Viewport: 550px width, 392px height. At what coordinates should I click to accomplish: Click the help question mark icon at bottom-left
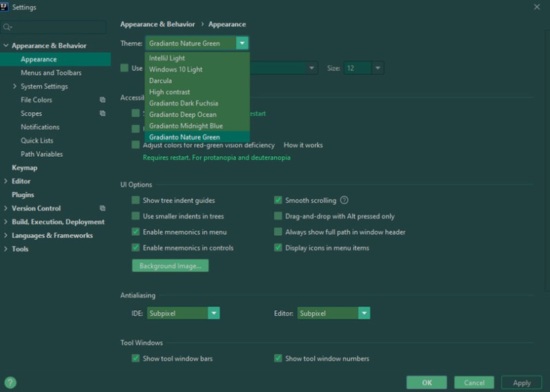pos(10,382)
